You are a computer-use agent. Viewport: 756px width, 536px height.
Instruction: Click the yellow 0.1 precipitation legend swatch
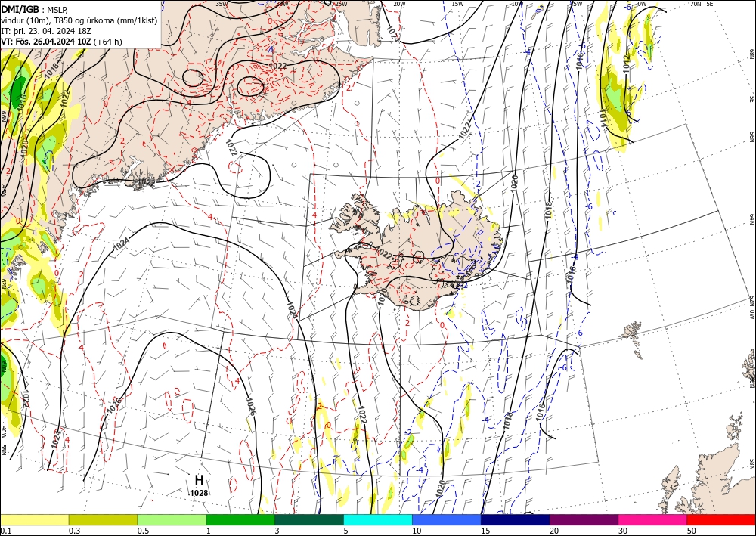pos(34,519)
